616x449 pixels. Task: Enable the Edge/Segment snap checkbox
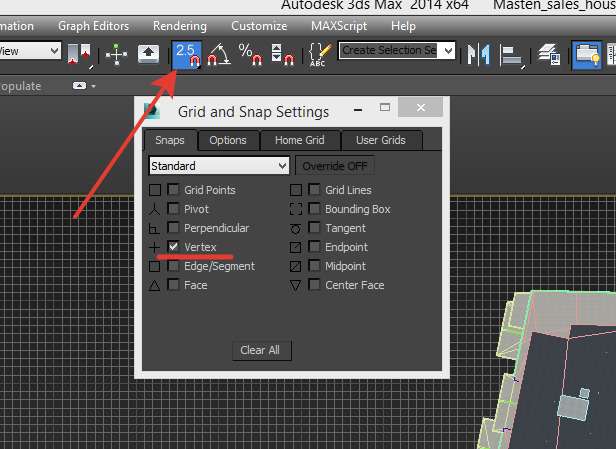coord(173,266)
